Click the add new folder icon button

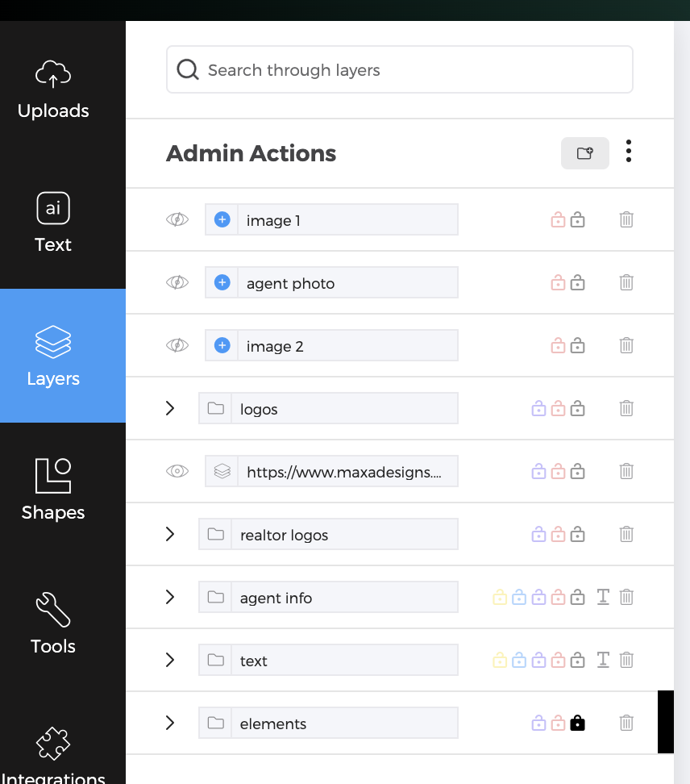[x=585, y=153]
